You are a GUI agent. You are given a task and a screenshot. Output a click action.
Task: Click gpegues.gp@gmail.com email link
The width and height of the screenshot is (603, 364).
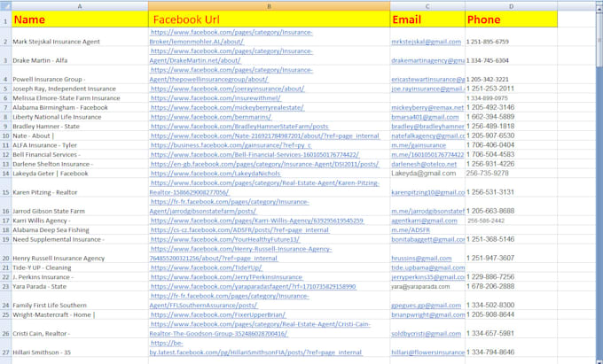point(427,306)
